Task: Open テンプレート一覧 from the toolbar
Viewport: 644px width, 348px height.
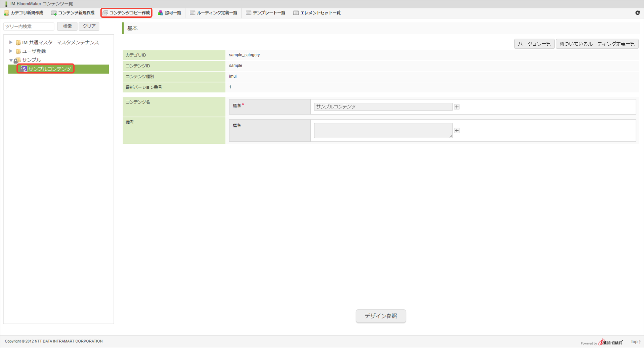Action: (x=266, y=13)
